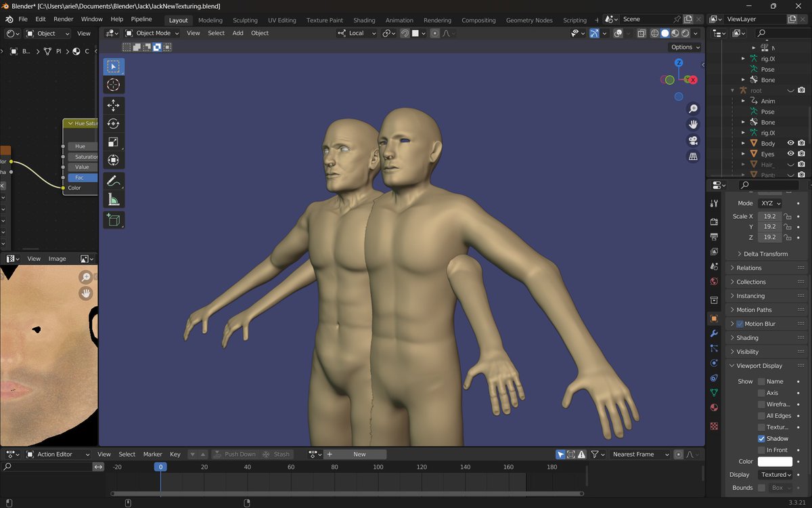Choose the Rotate tool in toolbar
This screenshot has height=508, width=812.
tap(113, 124)
